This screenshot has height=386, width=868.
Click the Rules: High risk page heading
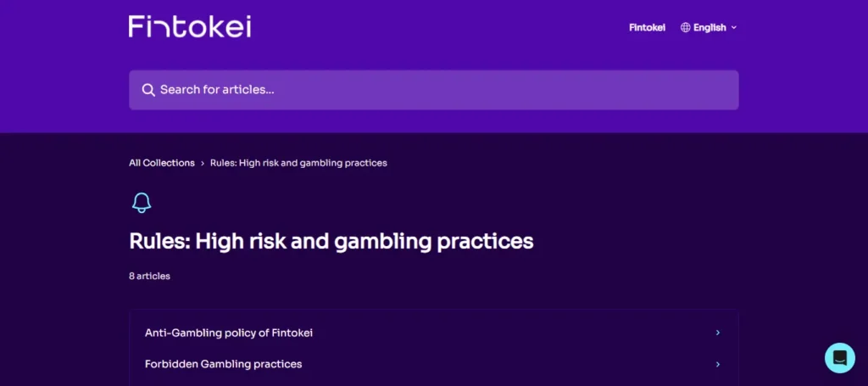(x=331, y=241)
